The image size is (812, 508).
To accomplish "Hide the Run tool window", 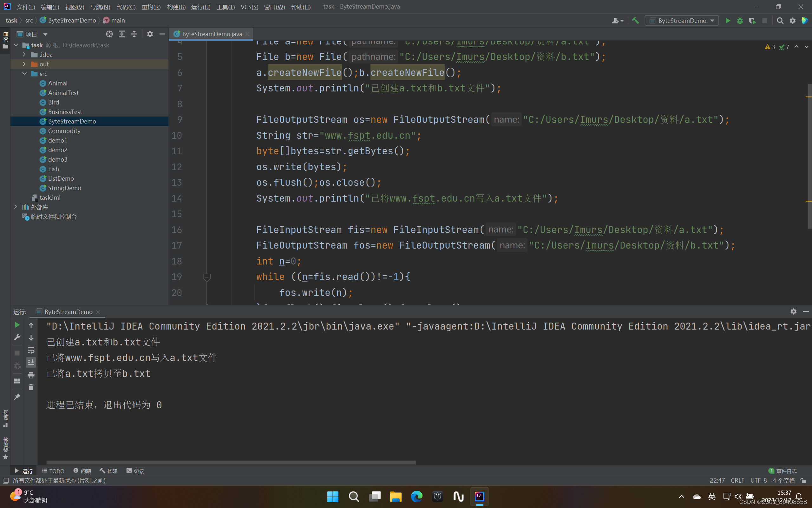I will pos(806,311).
